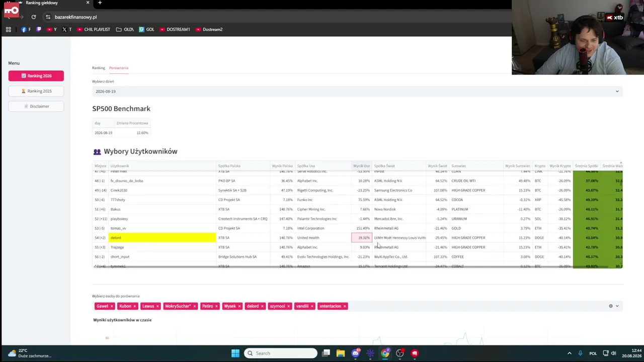Image resolution: width=644 pixels, height=362 pixels.
Task: Sort table by the Użytkownik column header
Action: (162, 166)
